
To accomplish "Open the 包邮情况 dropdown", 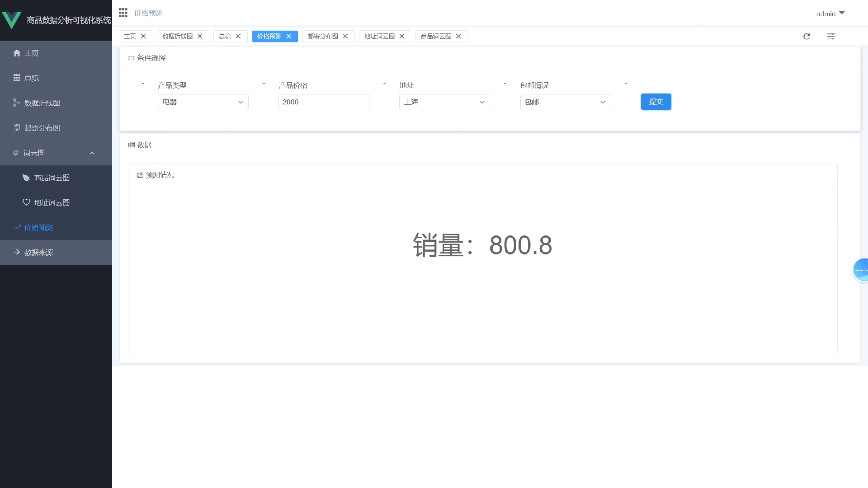I will point(565,102).
